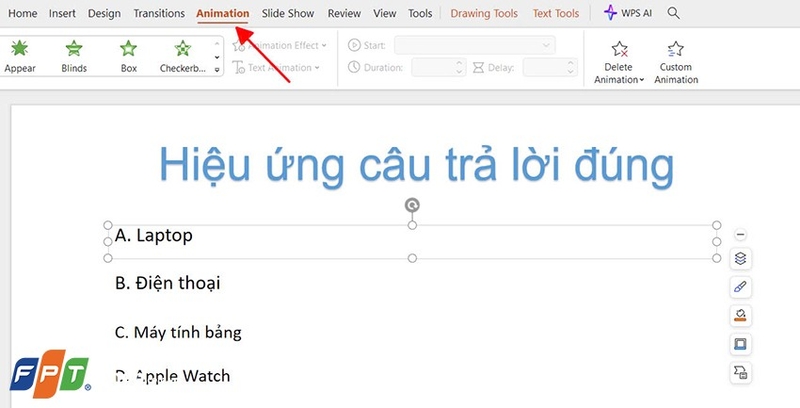Increase the Duration value with up arrow
The width and height of the screenshot is (800, 408).
[x=459, y=63]
